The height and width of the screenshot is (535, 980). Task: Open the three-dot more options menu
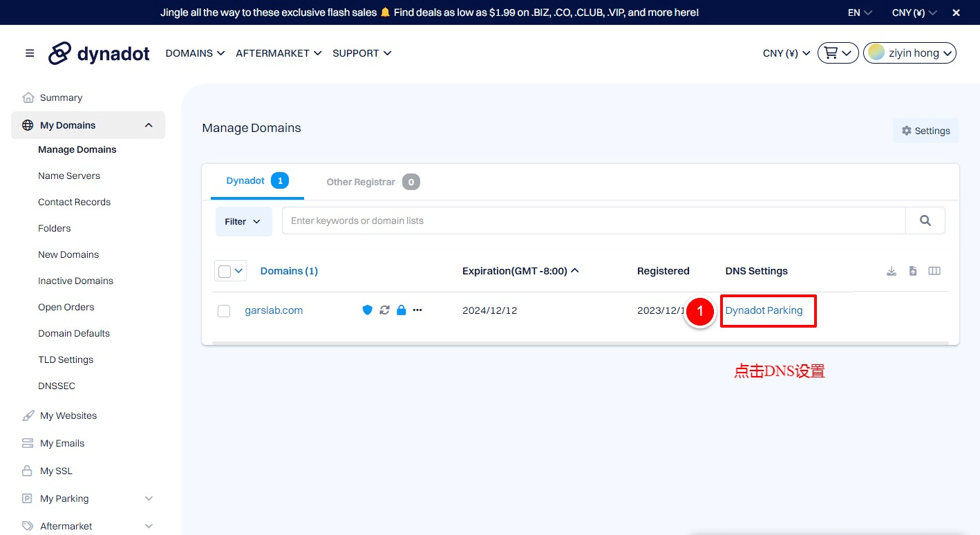click(x=417, y=310)
